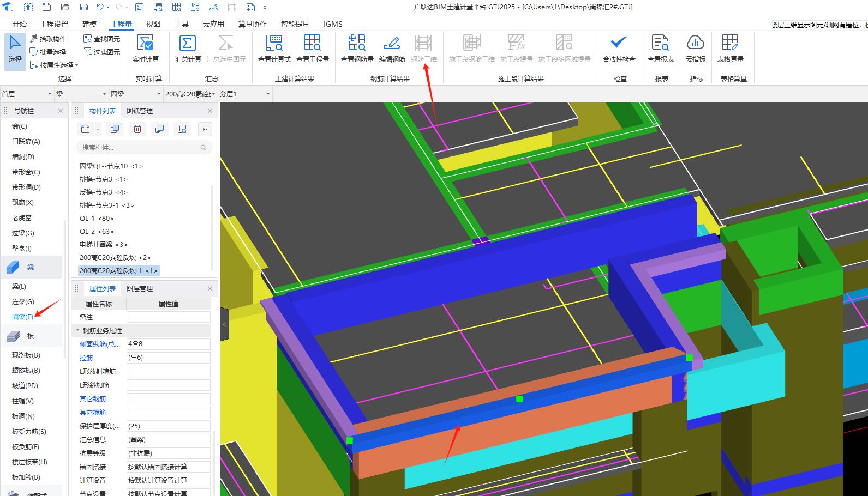Click the 侧面纵筋 property link
This screenshot has width=868, height=496.
click(100, 344)
